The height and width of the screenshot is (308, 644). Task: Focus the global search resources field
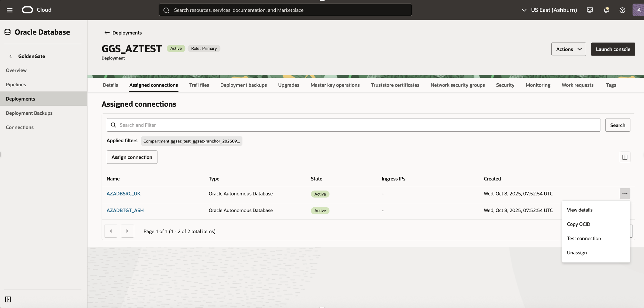pyautogui.click(x=285, y=10)
